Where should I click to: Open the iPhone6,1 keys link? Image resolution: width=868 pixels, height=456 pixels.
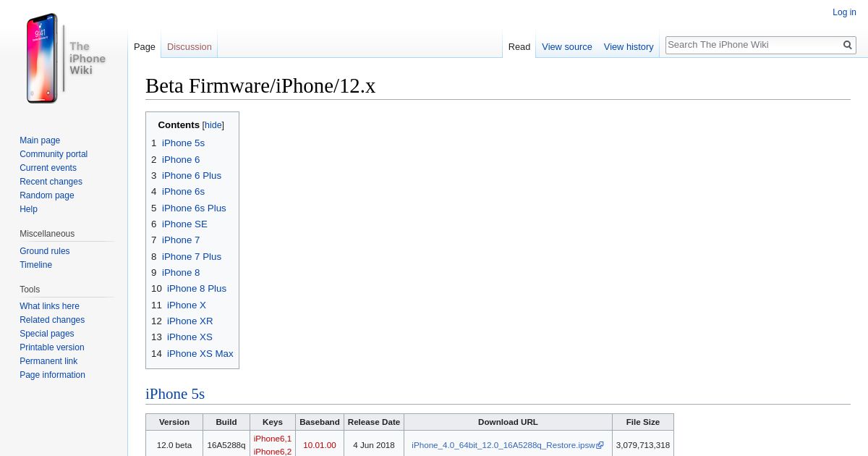click(273, 439)
